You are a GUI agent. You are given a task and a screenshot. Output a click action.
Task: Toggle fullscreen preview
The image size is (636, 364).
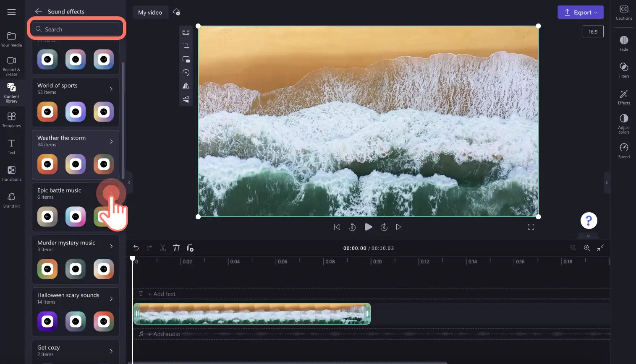[x=531, y=227]
